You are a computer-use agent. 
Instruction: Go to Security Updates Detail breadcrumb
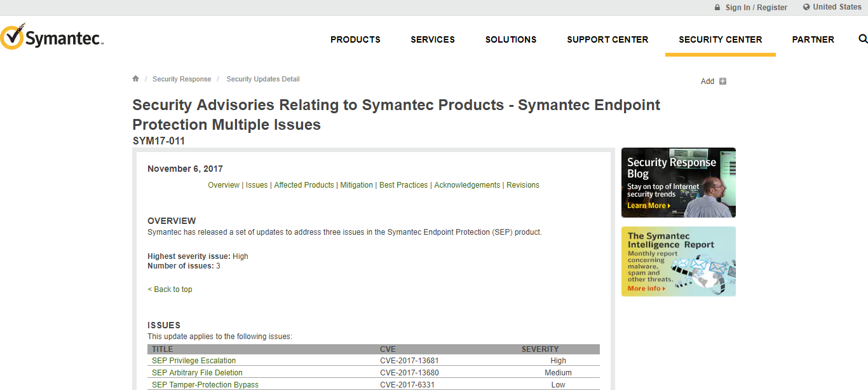263,79
